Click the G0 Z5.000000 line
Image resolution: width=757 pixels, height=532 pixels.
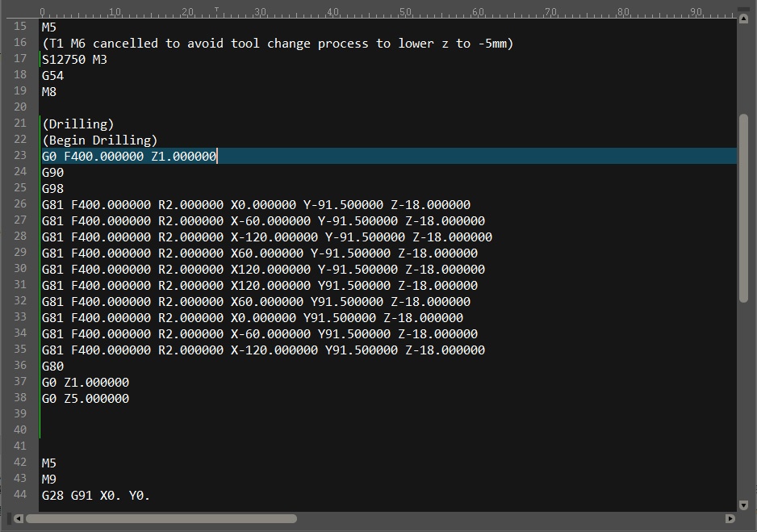[x=86, y=399]
